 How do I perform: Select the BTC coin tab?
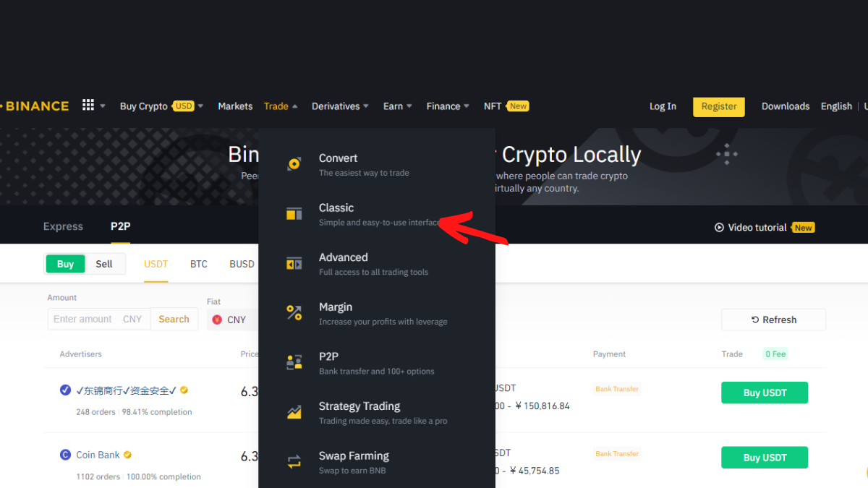tap(199, 264)
